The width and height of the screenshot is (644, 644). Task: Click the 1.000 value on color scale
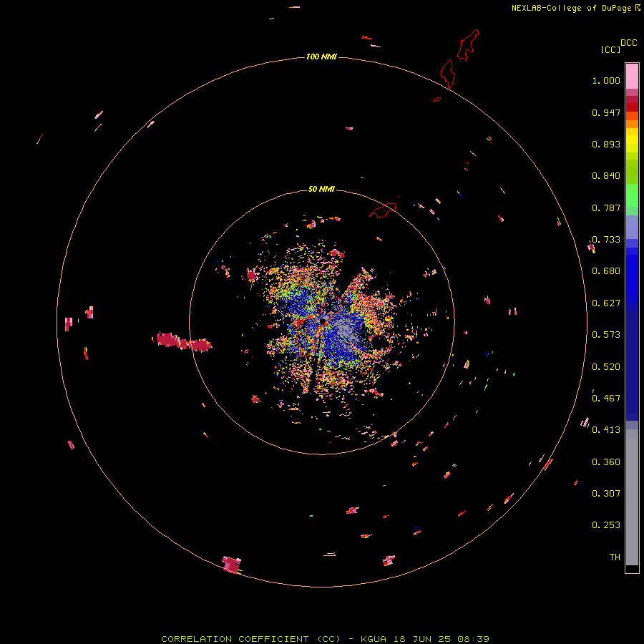tap(606, 80)
